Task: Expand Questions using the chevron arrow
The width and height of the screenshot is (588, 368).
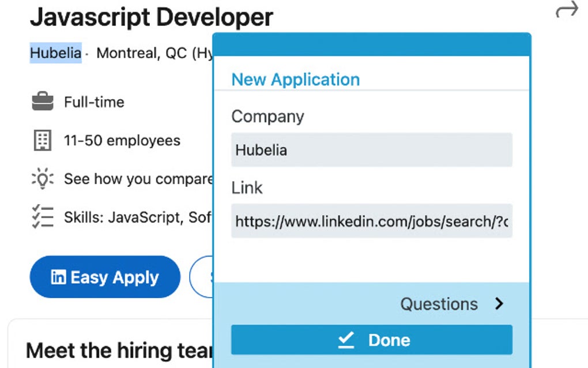Action: 499,304
